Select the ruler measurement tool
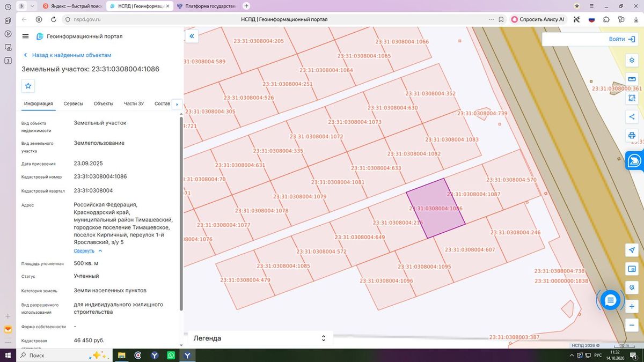The height and width of the screenshot is (362, 644). point(632,79)
